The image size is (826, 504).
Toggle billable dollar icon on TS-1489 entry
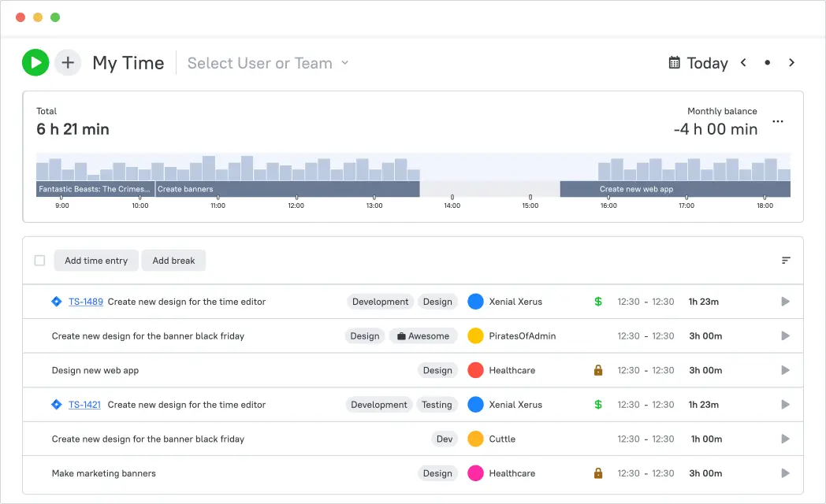597,302
